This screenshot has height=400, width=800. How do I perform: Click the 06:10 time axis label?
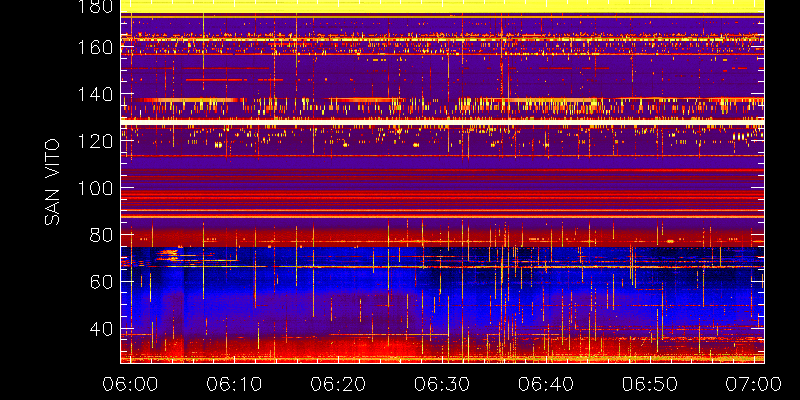(x=234, y=384)
